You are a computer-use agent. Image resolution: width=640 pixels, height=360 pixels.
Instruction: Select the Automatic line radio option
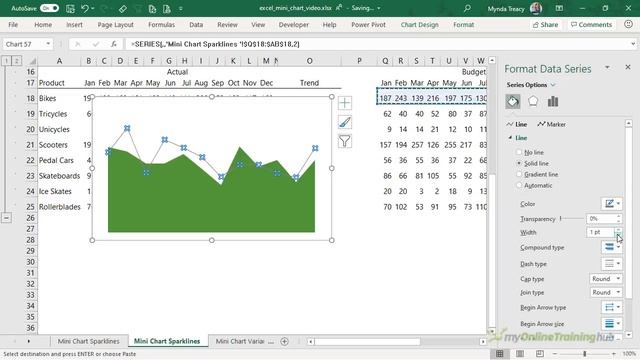[x=519, y=185]
